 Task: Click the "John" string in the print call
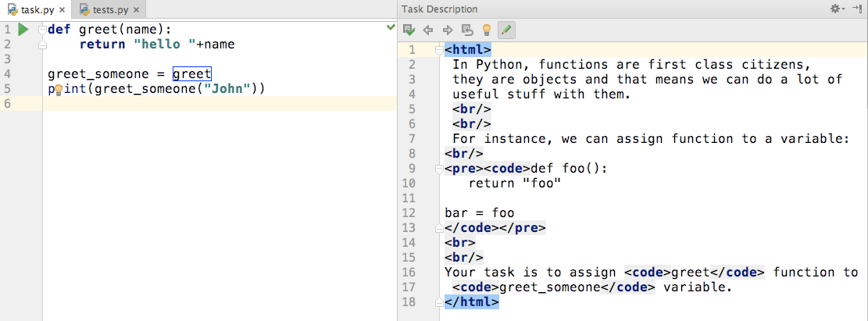pyautogui.click(x=228, y=89)
